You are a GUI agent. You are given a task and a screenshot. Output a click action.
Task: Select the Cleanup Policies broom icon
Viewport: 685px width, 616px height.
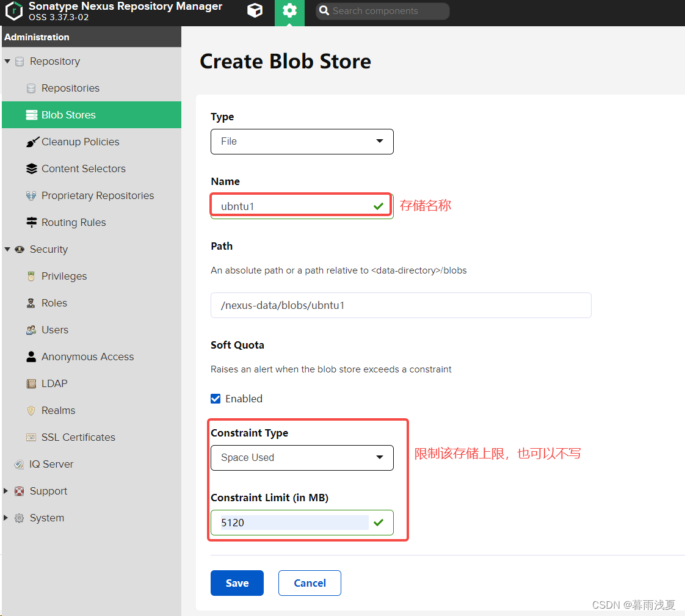click(x=32, y=142)
